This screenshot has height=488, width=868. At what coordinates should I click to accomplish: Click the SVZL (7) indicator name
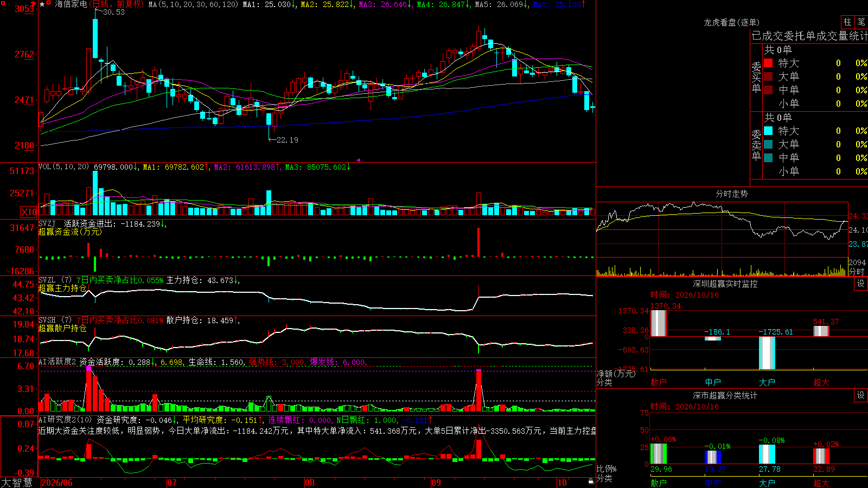(x=55, y=280)
